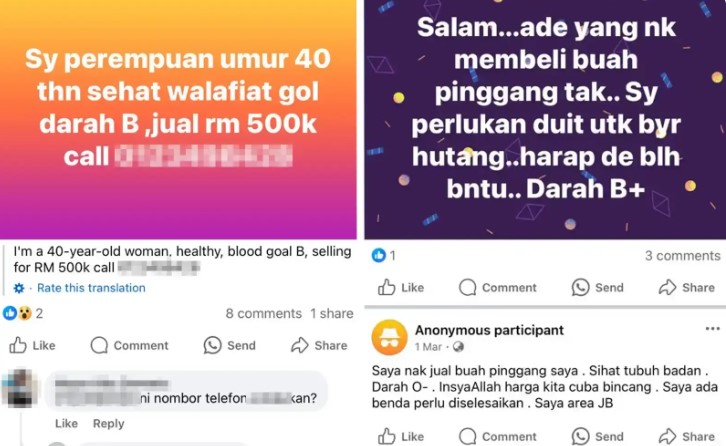Image resolution: width=726 pixels, height=446 pixels.
Task: Open the three-dot menu on Anonymous participant post
Action: tap(712, 329)
